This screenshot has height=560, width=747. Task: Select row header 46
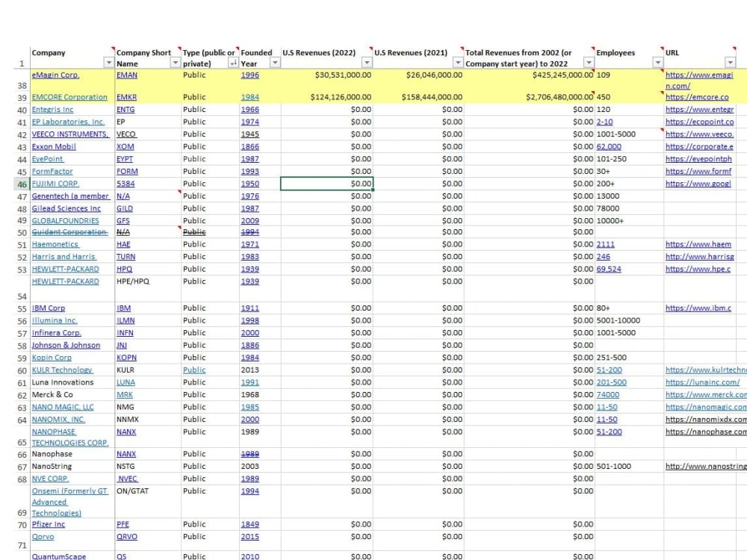22,184
